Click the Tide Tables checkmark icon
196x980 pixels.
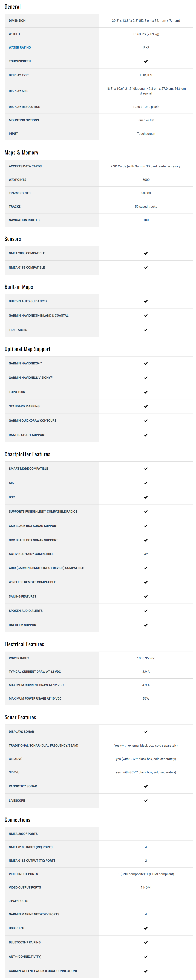click(x=146, y=330)
